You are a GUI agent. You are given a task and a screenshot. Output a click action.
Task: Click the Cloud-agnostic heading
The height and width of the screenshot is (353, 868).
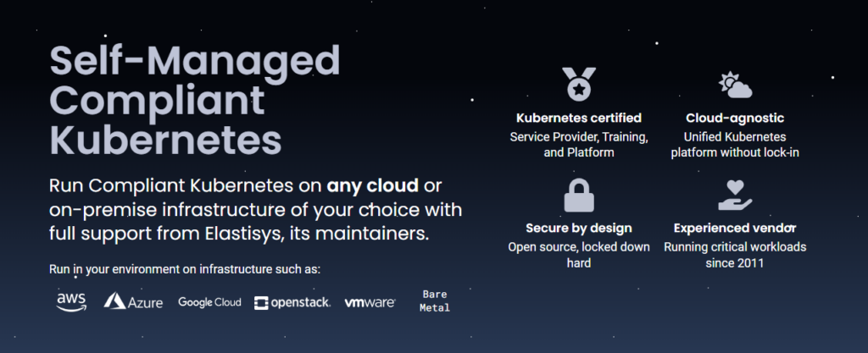coord(735,118)
